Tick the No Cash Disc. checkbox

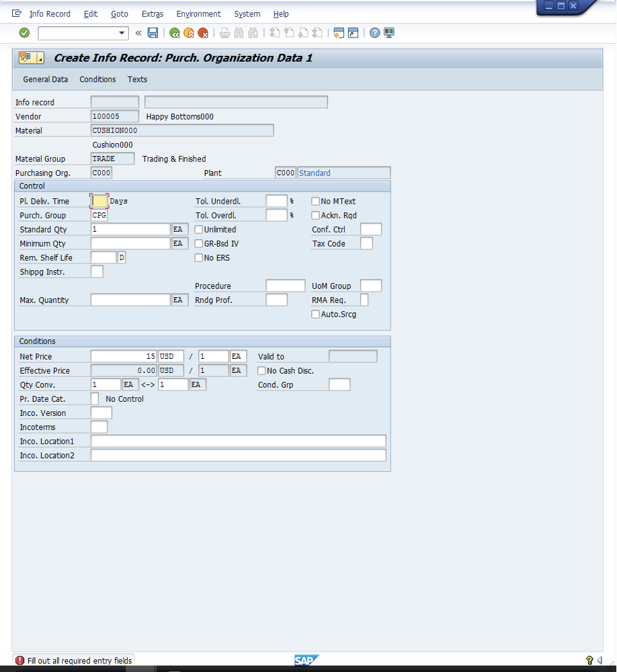261,370
